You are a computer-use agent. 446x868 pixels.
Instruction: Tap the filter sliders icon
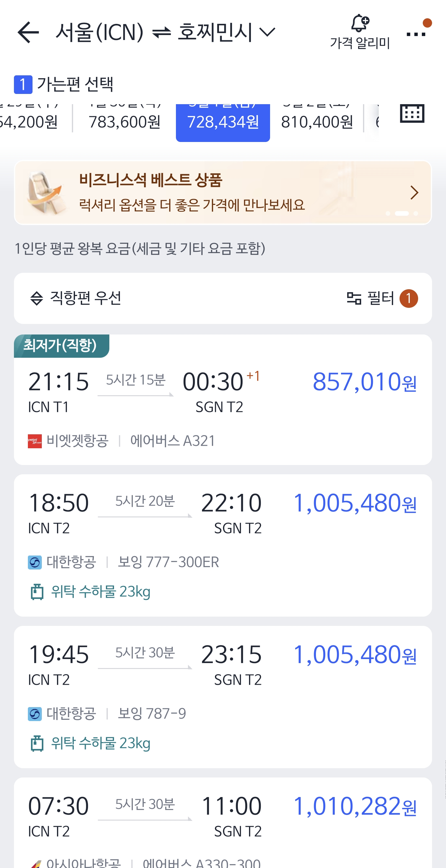pos(354,299)
